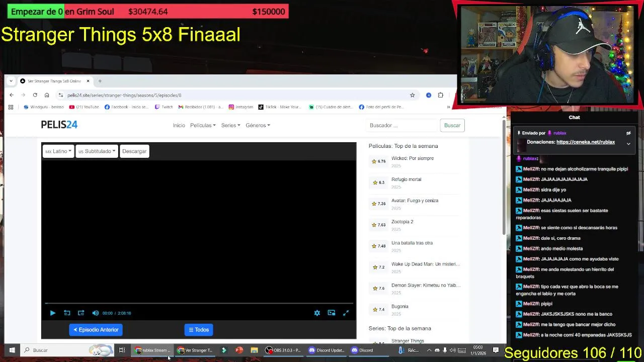Open the Gmail Recibidos bookmark
Image resolution: width=644 pixels, height=362 pixels.
[x=201, y=107]
